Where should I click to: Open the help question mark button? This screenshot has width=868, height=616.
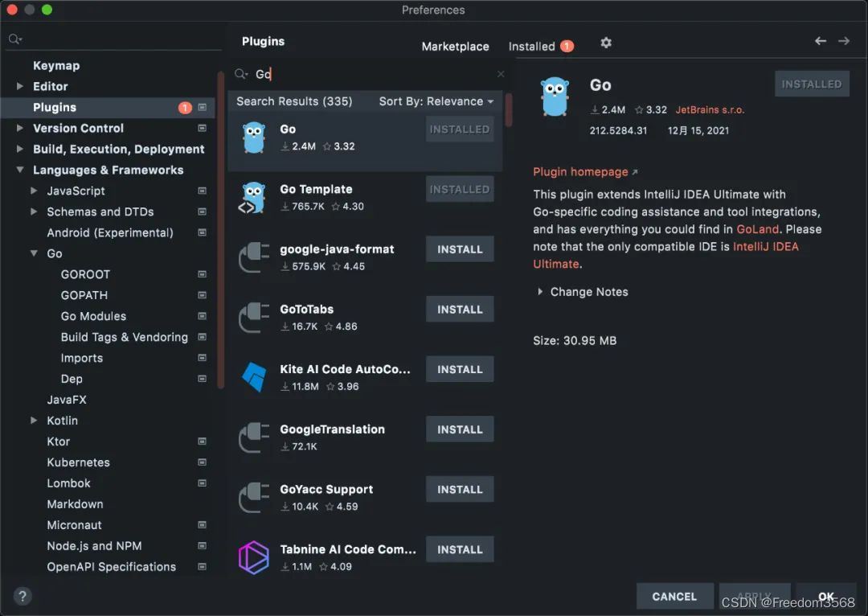pyautogui.click(x=23, y=596)
